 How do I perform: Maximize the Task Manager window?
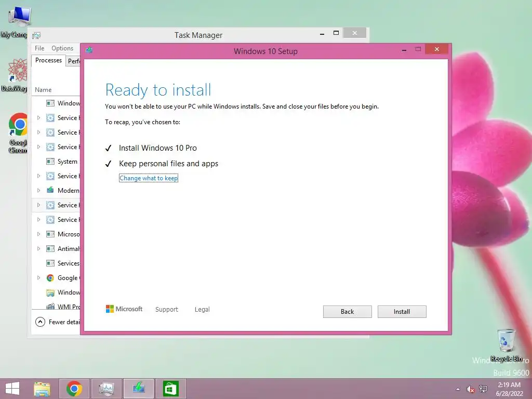(x=336, y=33)
